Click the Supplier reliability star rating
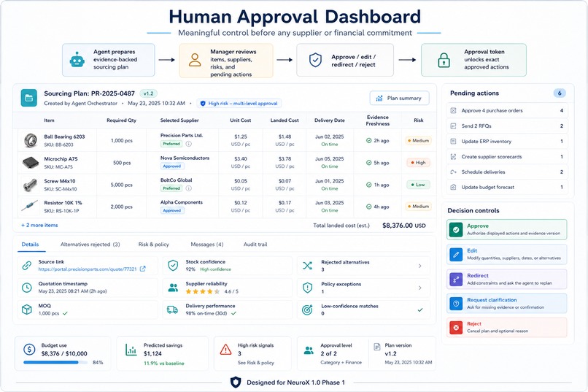The image size is (588, 392). point(203,291)
